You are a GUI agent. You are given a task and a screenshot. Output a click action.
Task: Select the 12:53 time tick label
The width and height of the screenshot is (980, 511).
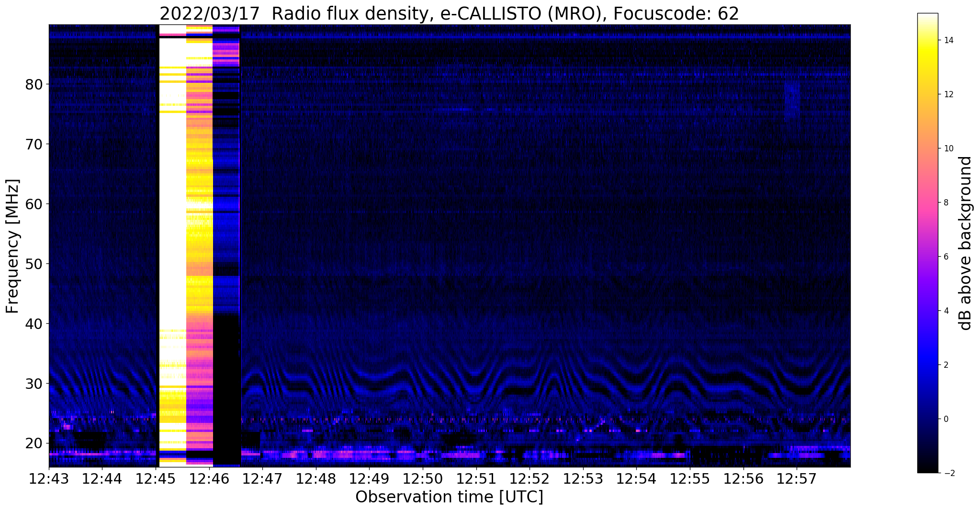click(583, 478)
